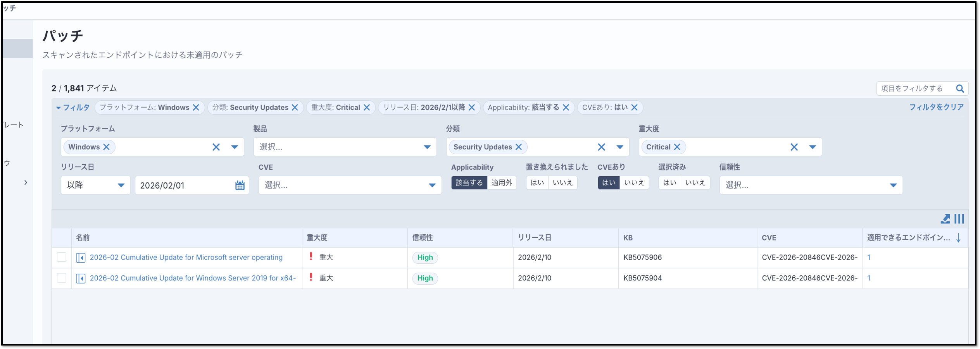
Task: Open details panel icon for KB5075904 row
Action: [81, 279]
